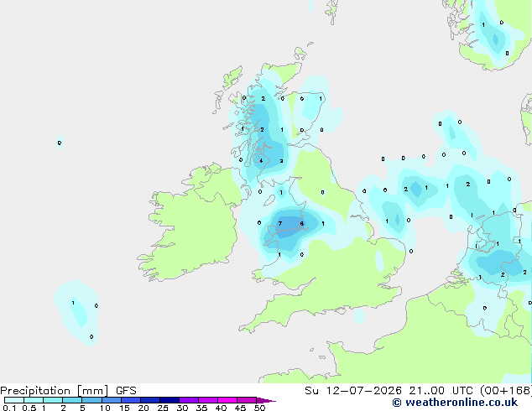The width and height of the screenshot is (532, 411).
Task: Click the precipitation value 4 over western Scotland
Action: [x=261, y=161]
